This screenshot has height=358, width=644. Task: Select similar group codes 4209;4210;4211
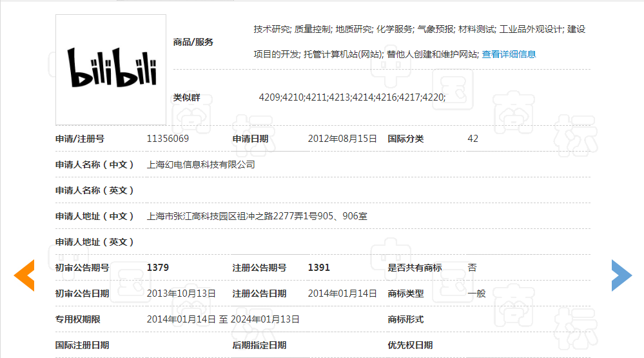(x=293, y=97)
